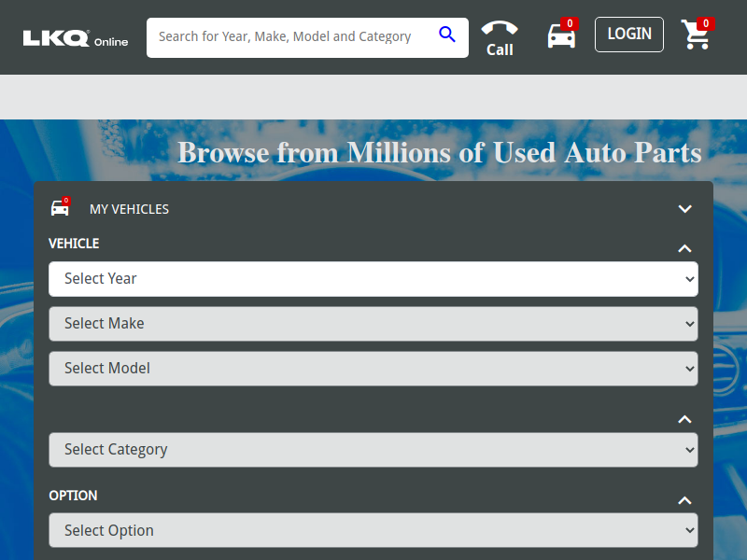Open the Select Year dropdown
Image resolution: width=747 pixels, height=560 pixels.
pyautogui.click(x=373, y=279)
